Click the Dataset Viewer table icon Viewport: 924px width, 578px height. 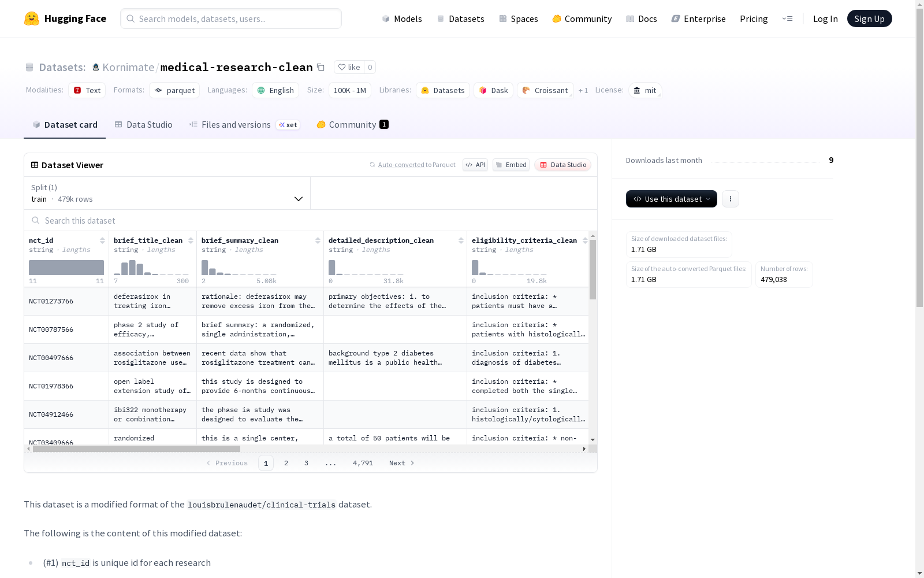35,165
